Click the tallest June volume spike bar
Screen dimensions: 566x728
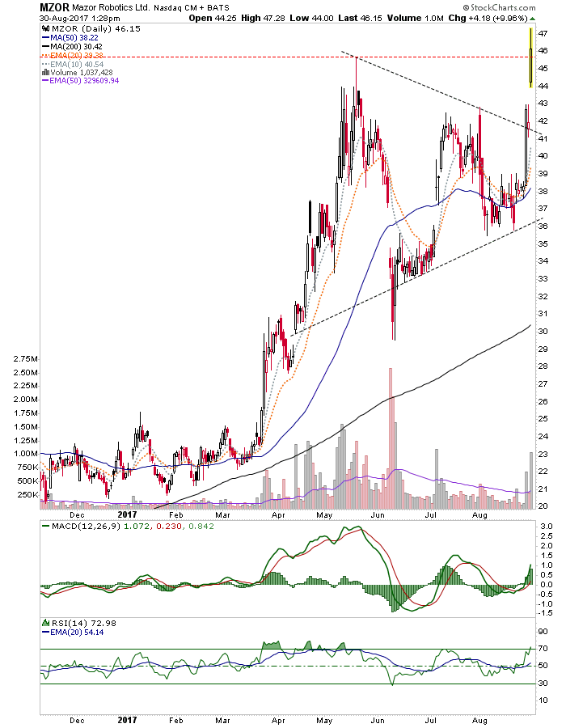[391, 438]
